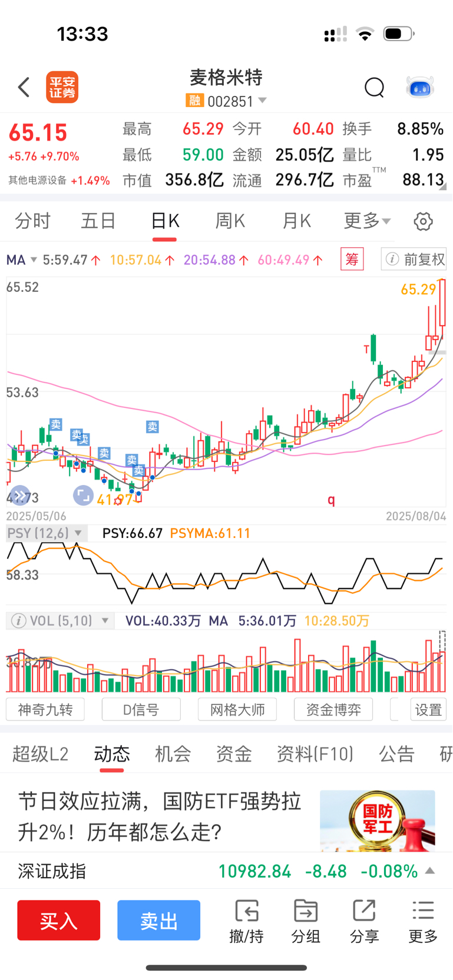453x980 pixels.
Task: Open the 国防ETF news headline
Action: [x=160, y=816]
